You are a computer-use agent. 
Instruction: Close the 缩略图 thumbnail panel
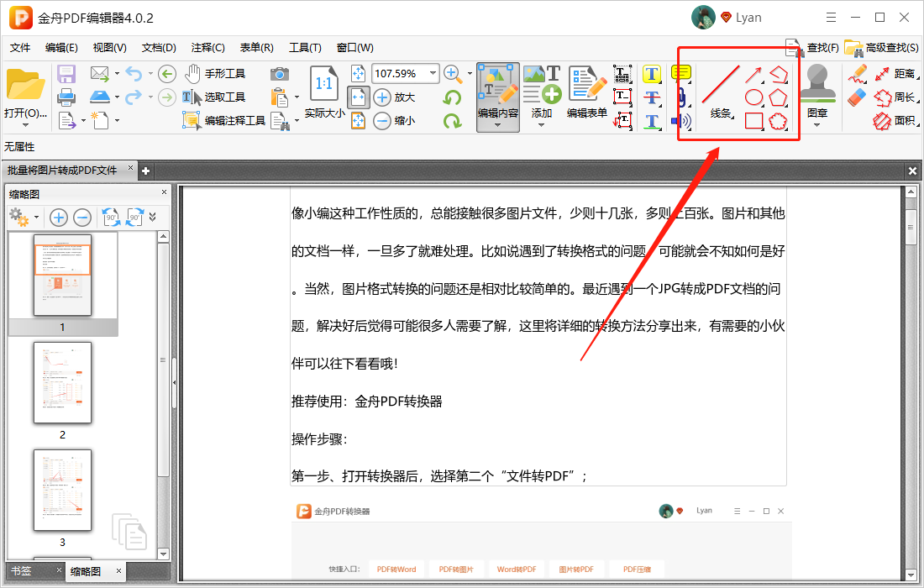(164, 192)
